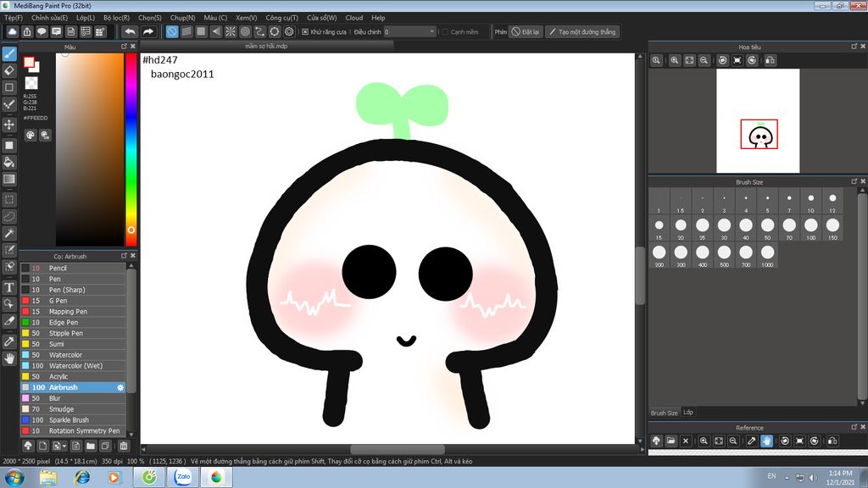Choose brush size 25 preset
Image resolution: width=868 pixels, height=488 pixels.
click(x=703, y=228)
